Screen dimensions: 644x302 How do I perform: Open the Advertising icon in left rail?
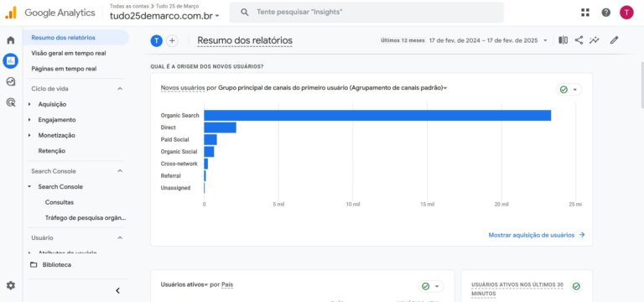[x=11, y=102]
